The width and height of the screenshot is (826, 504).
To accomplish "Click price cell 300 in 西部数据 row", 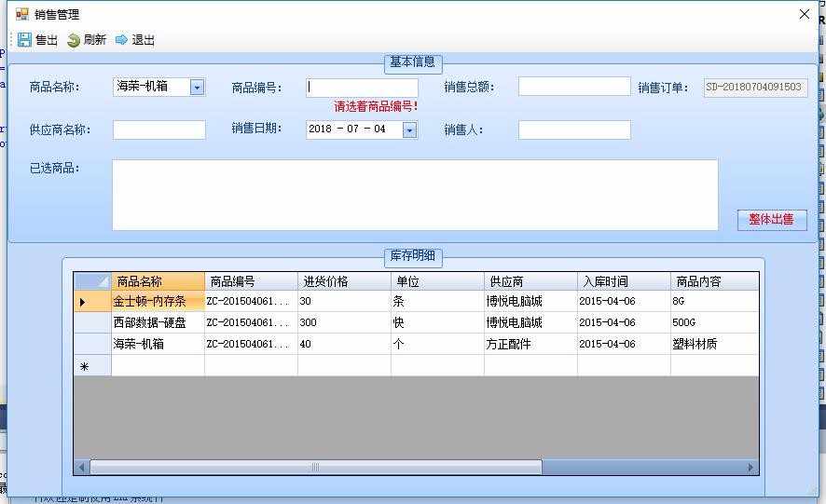I will [x=345, y=322].
